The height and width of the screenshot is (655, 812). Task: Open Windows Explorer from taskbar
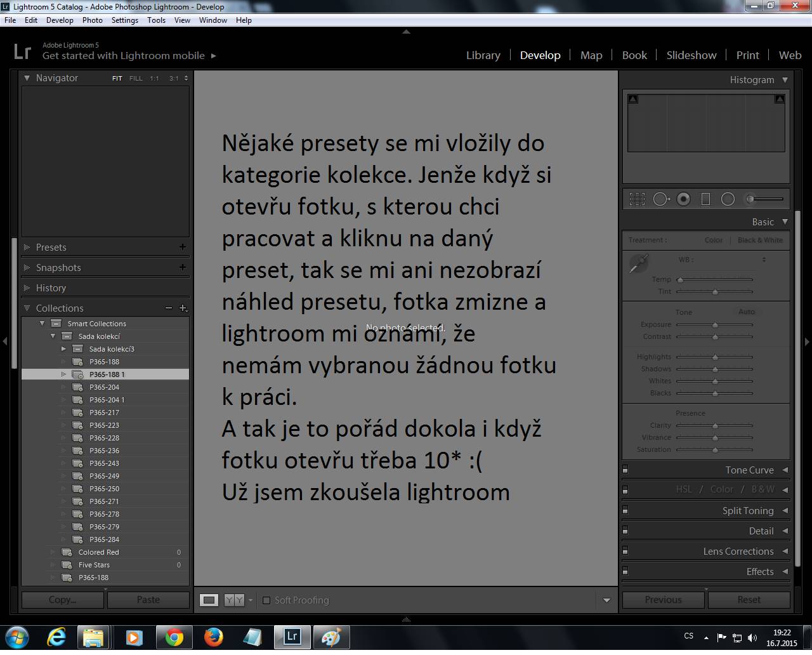click(93, 637)
